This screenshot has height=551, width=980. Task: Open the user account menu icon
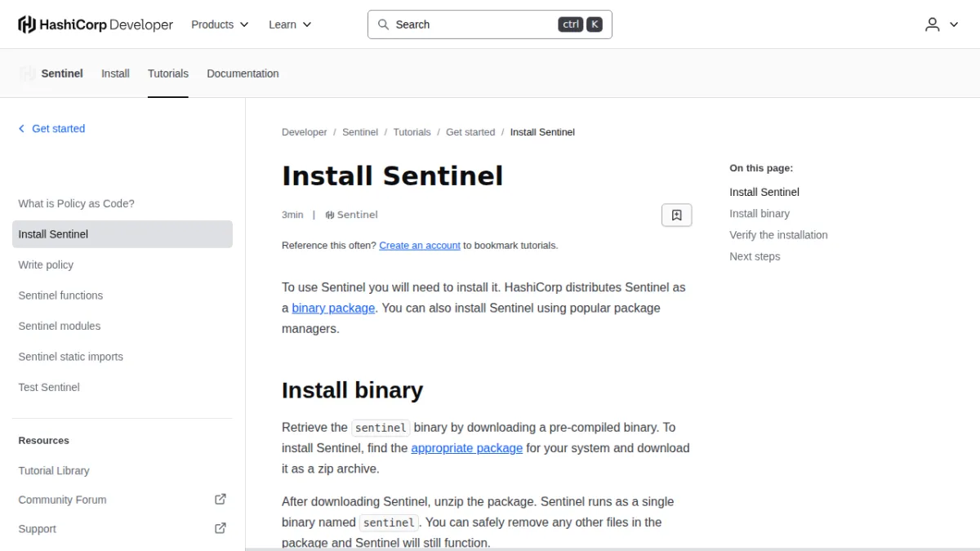933,24
